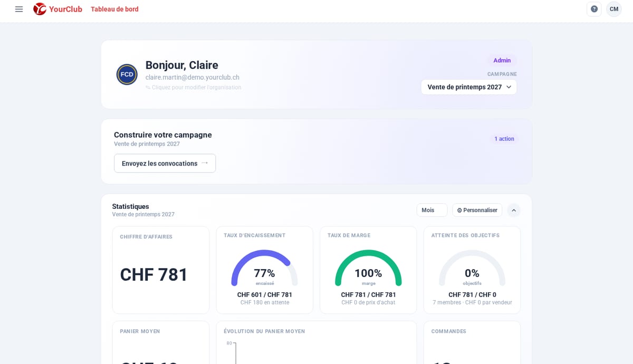Image resolution: width=633 pixels, height=364 pixels.
Task: Click the "CHF 601 / CHF 781" text
Action: [x=265, y=295]
